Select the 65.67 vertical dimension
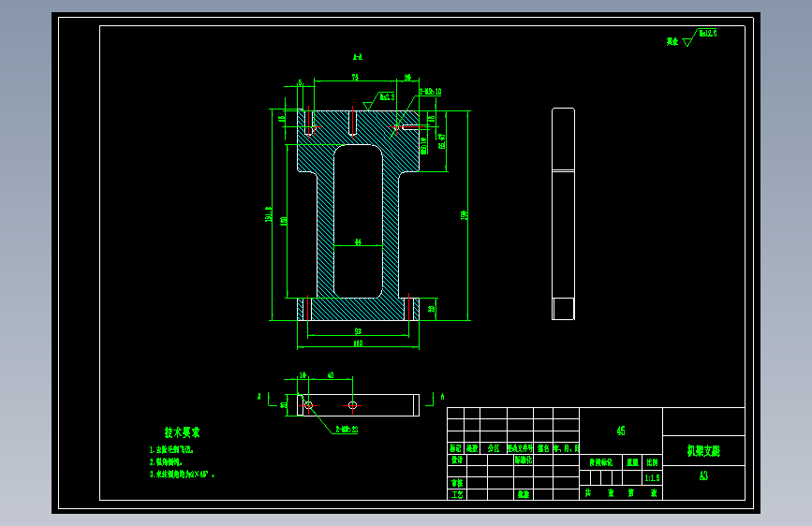 coord(442,141)
